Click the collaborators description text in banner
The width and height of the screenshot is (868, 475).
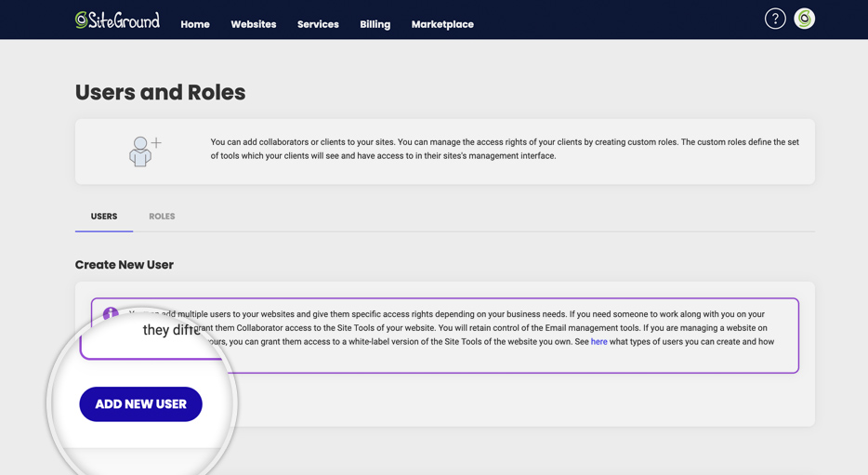coord(504,149)
